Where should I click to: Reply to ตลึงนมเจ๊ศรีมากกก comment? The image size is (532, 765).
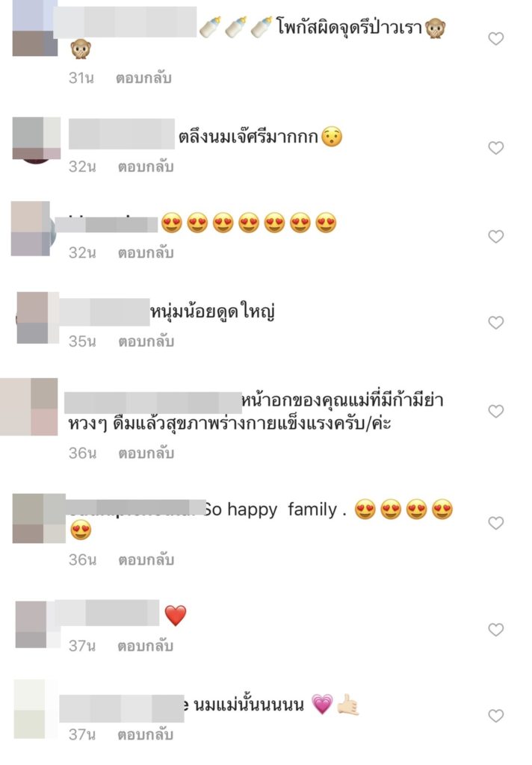146,167
